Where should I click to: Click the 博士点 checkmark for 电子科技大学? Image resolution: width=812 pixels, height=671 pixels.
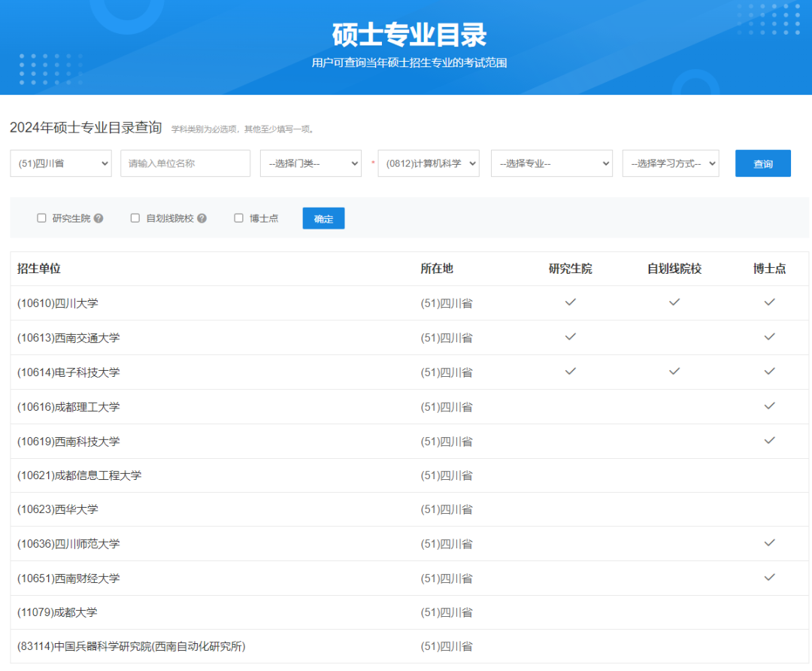[x=770, y=372]
